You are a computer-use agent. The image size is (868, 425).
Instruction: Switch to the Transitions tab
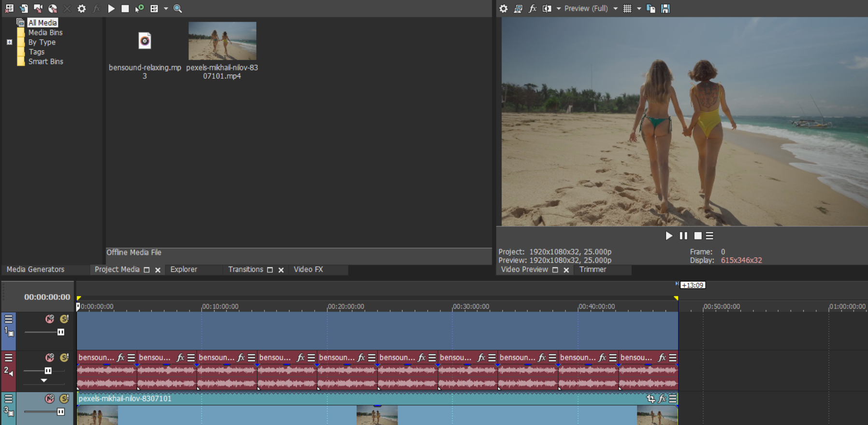point(246,269)
